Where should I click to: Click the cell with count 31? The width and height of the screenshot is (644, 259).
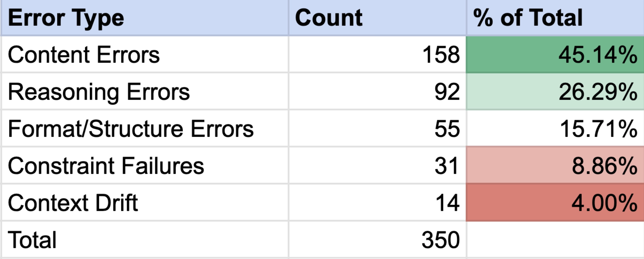tap(377, 165)
